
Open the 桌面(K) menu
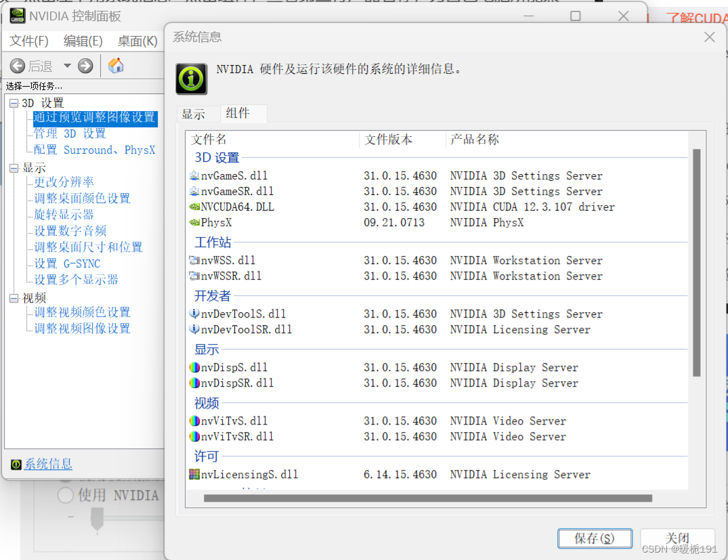click(x=137, y=41)
